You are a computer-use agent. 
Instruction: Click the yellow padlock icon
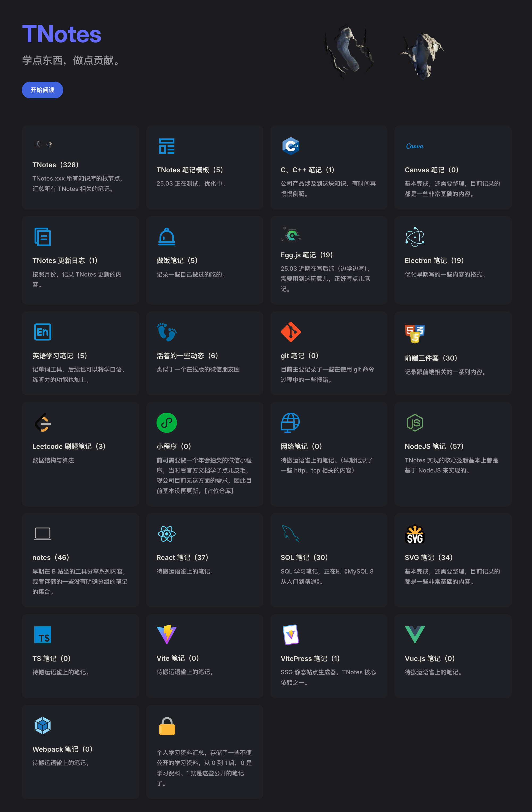click(167, 726)
